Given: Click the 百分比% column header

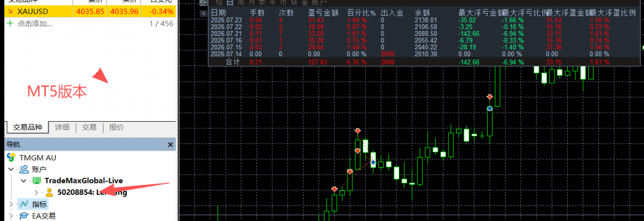Looking at the screenshot, I should coord(361,13).
